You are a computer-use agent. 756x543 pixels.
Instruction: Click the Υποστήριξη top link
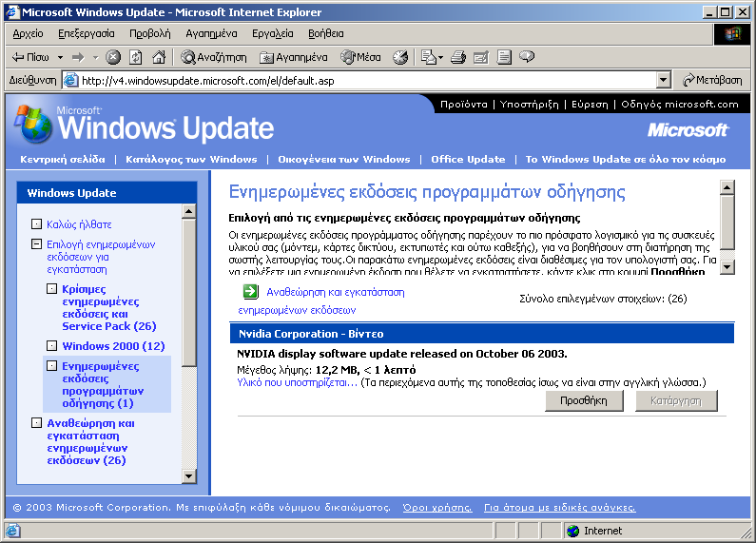(x=529, y=105)
